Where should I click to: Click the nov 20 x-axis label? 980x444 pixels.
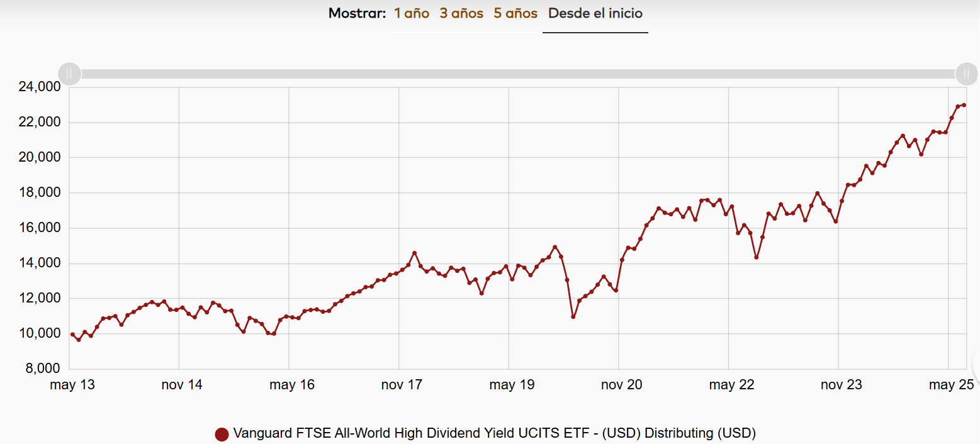coord(621,385)
